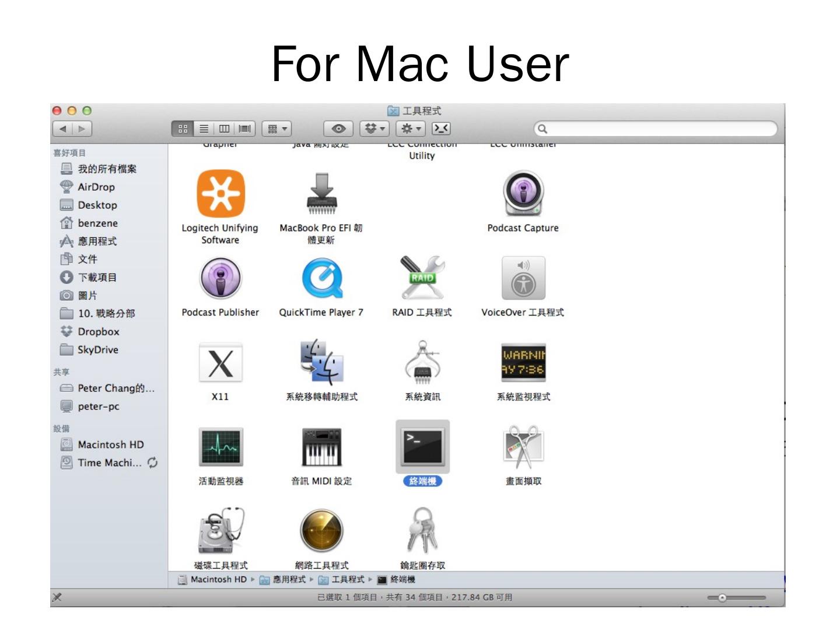Switch to Cover Flow view

[x=245, y=129]
